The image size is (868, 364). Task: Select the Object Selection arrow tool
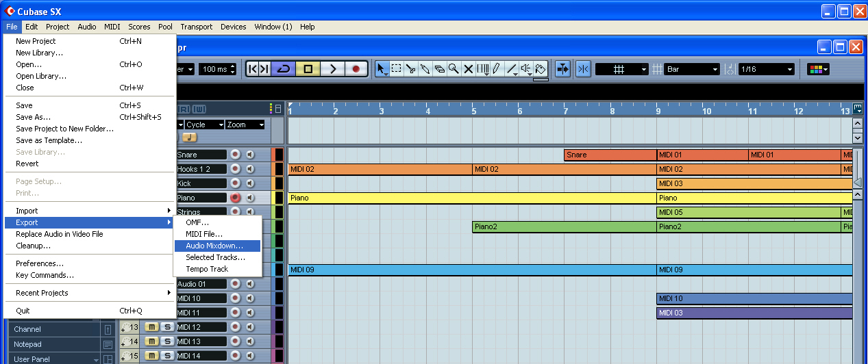[x=382, y=69]
